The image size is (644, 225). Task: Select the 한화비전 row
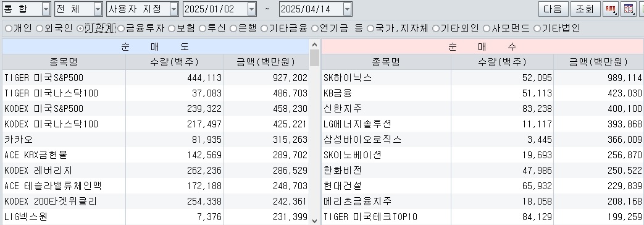click(483, 170)
